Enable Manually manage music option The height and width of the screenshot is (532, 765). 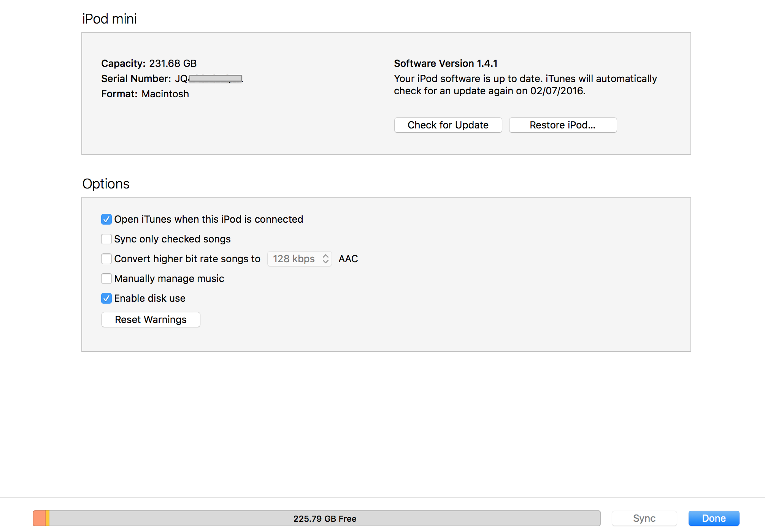click(x=106, y=279)
